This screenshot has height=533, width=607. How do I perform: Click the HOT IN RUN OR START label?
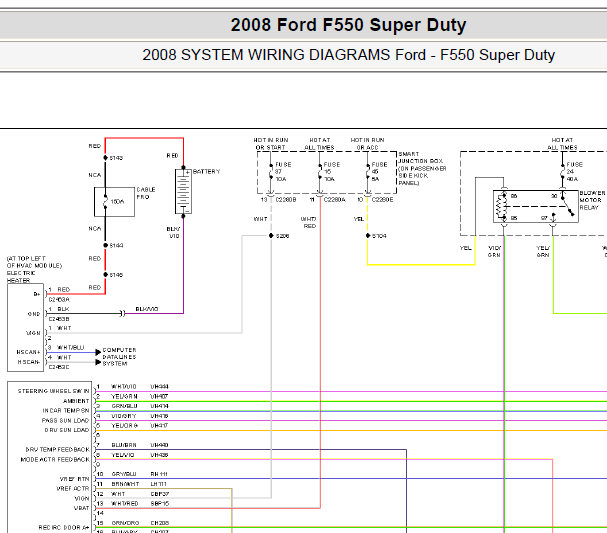pyautogui.click(x=271, y=144)
